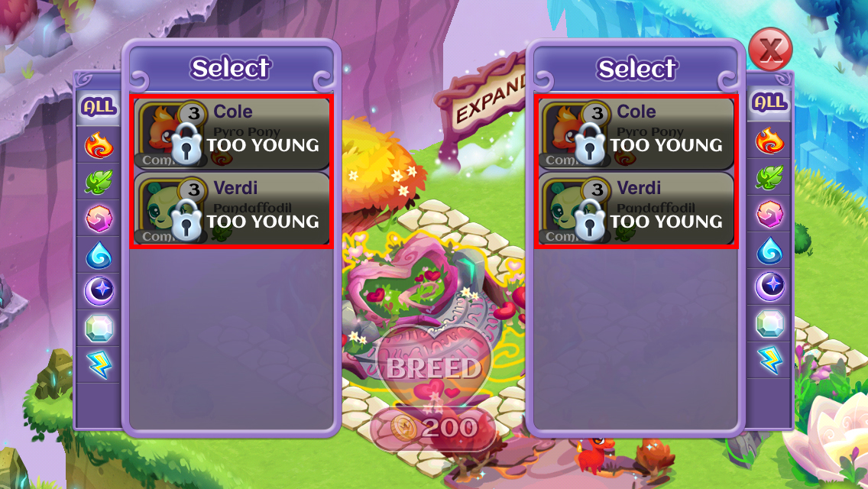The image size is (868, 489).
Task: Switch to ALL tab in right panel
Action: click(769, 102)
